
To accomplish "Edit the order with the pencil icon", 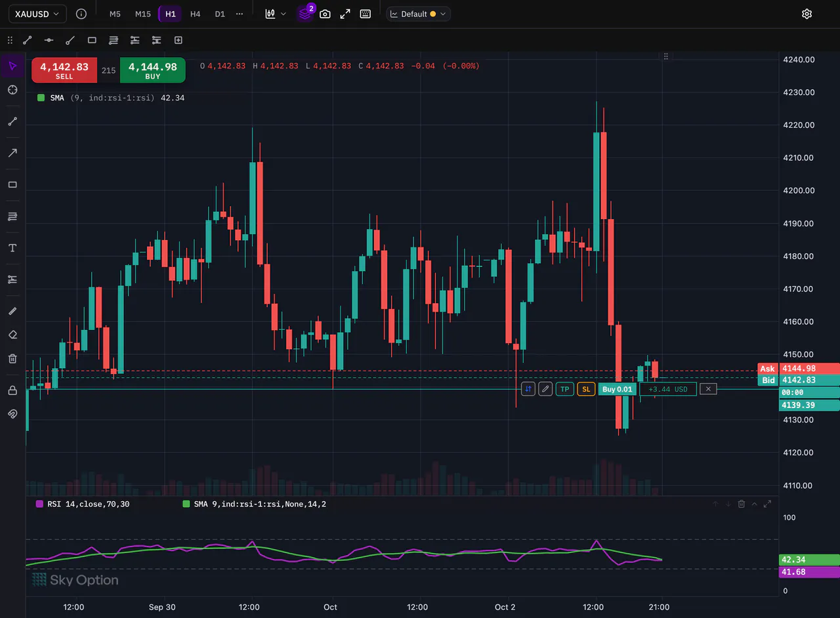I will pyautogui.click(x=545, y=389).
